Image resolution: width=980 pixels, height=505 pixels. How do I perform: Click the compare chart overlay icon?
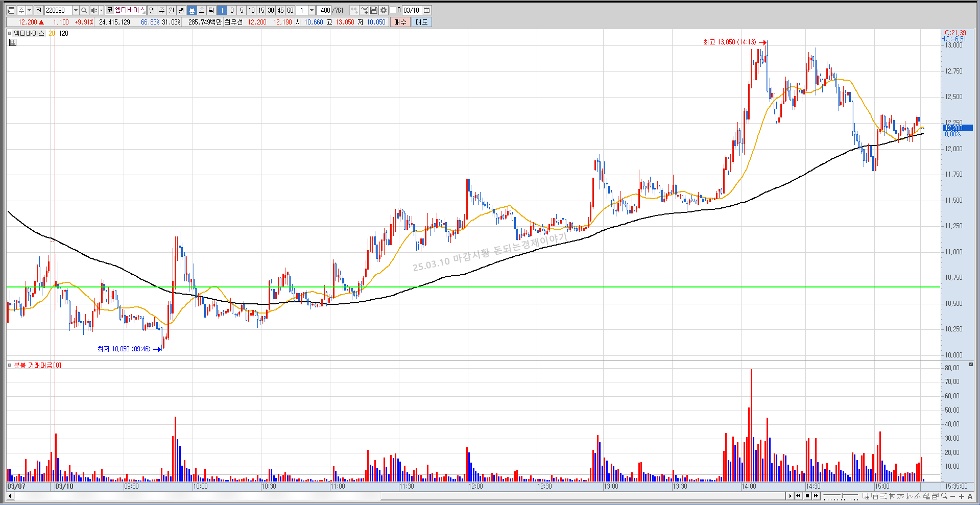(364, 10)
